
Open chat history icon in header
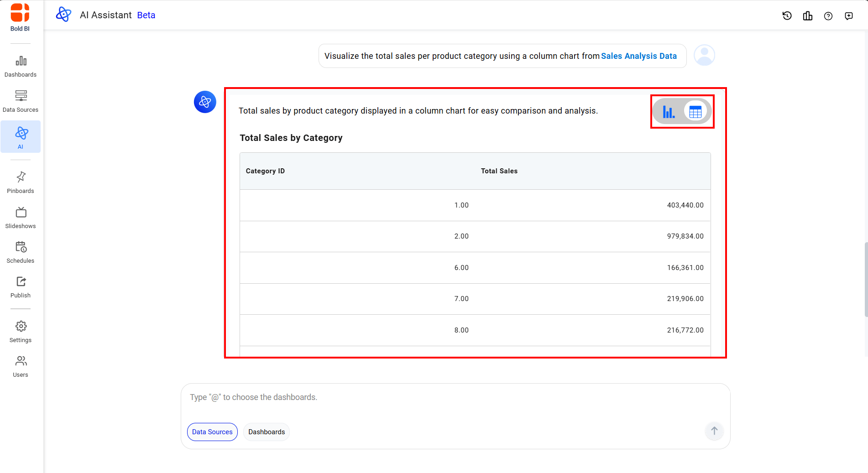[787, 16]
